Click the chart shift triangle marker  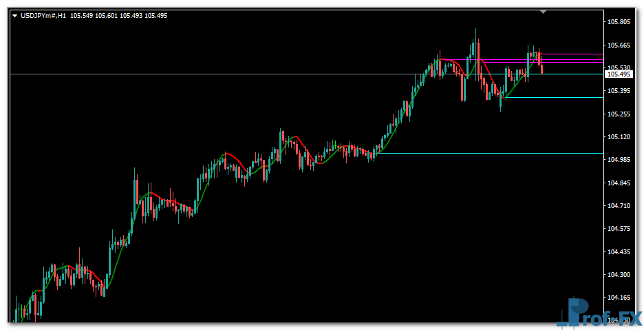(x=544, y=12)
